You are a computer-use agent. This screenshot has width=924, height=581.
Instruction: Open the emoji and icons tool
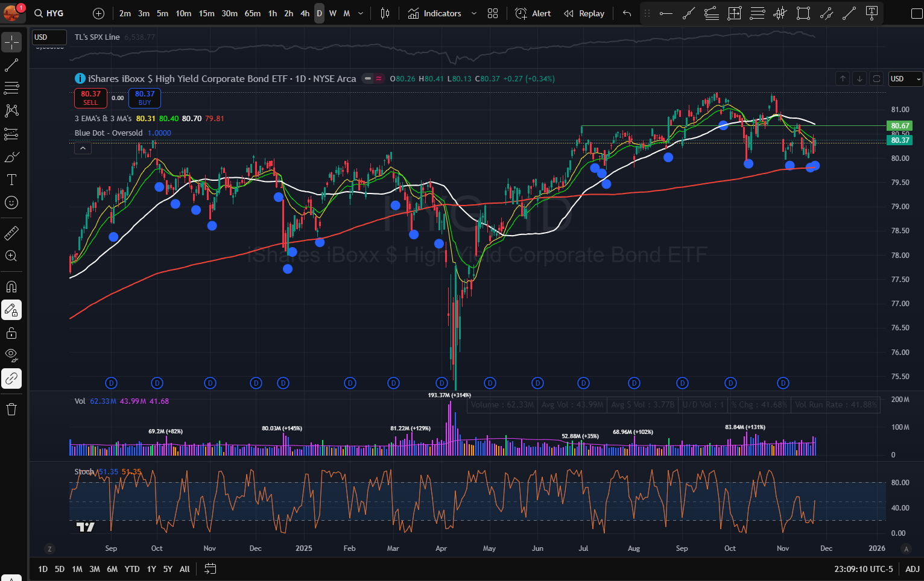(11, 203)
